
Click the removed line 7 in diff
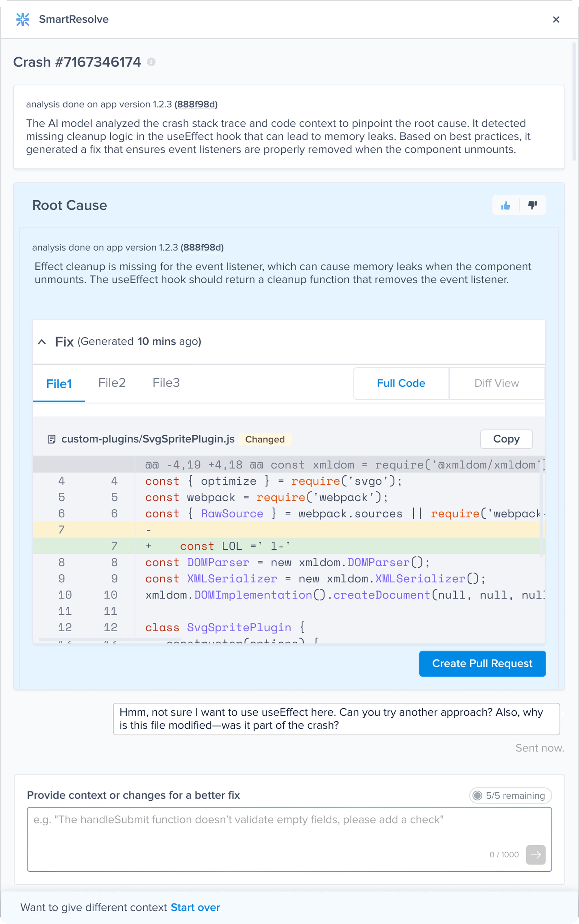(289, 530)
